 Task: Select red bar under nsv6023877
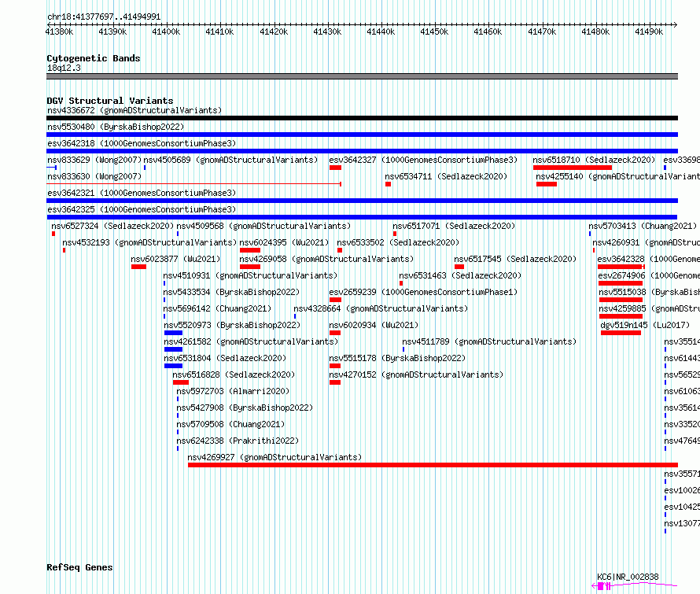pos(139,267)
